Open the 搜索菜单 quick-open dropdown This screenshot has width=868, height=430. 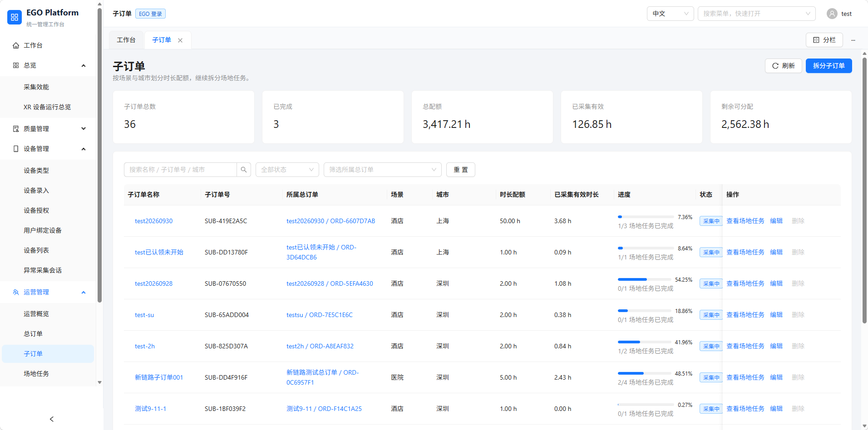(756, 14)
